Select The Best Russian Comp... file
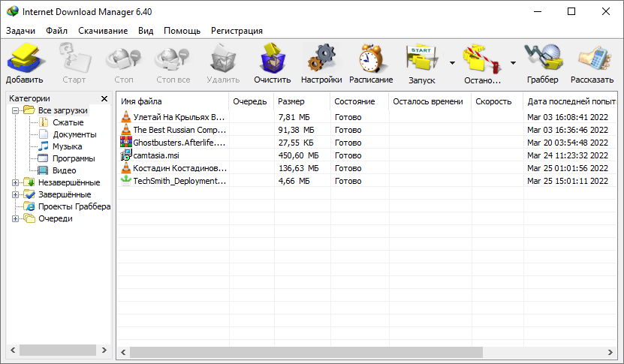This screenshot has height=364, width=624. point(366,130)
